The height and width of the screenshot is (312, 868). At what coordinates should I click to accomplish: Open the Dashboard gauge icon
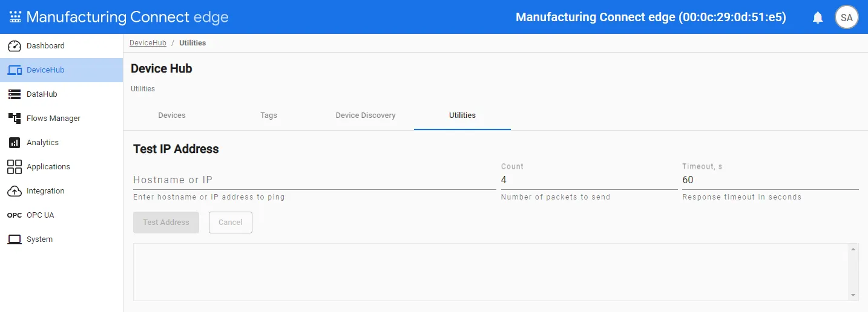pos(15,46)
